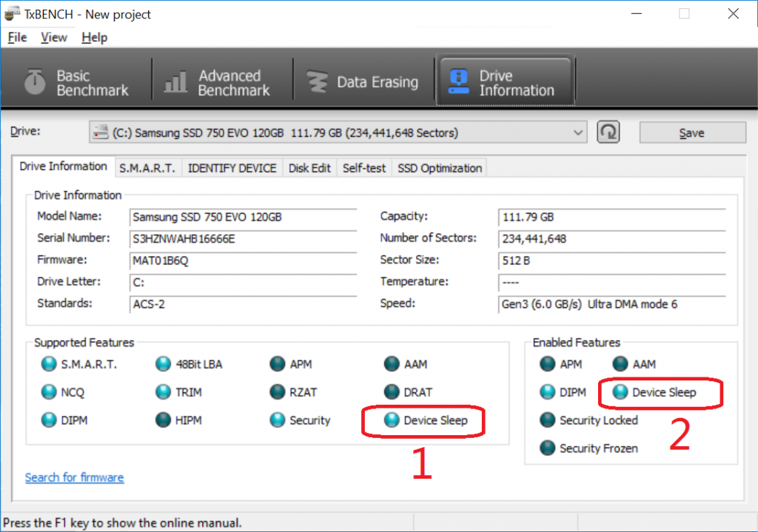Click the Number of Sectors: label
Image resolution: width=758 pixels, height=532 pixels.
tap(429, 238)
